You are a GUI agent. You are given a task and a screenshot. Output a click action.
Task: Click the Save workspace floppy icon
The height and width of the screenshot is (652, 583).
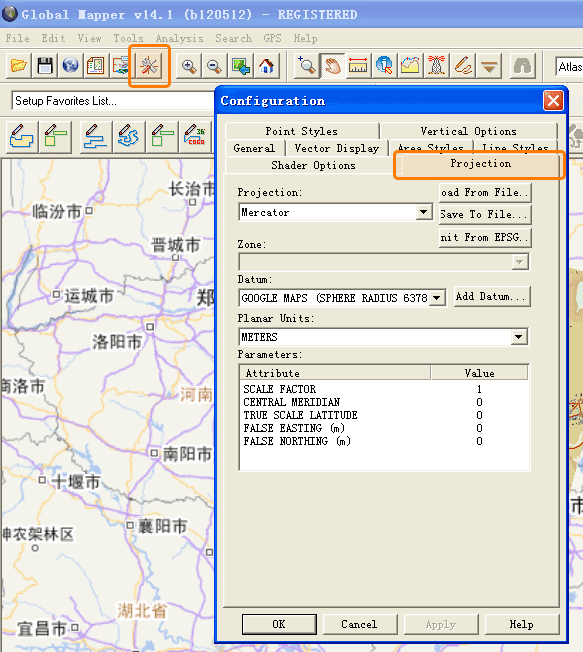pyautogui.click(x=44, y=66)
